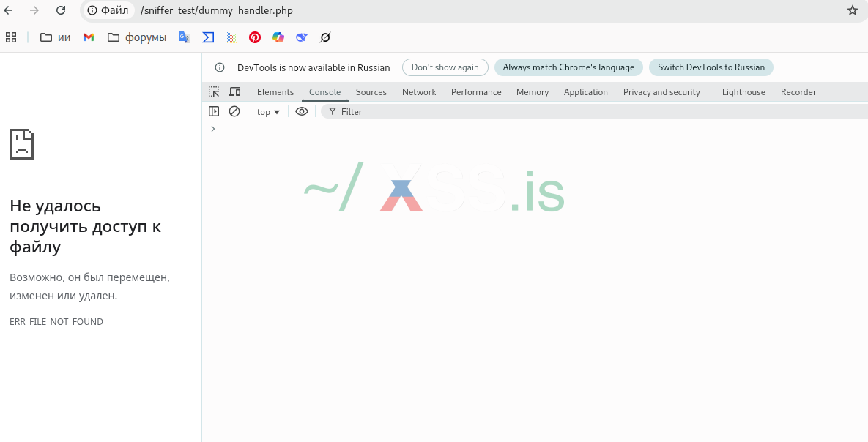Click the browser forward arrow
This screenshot has height=442, width=868.
(34, 10)
